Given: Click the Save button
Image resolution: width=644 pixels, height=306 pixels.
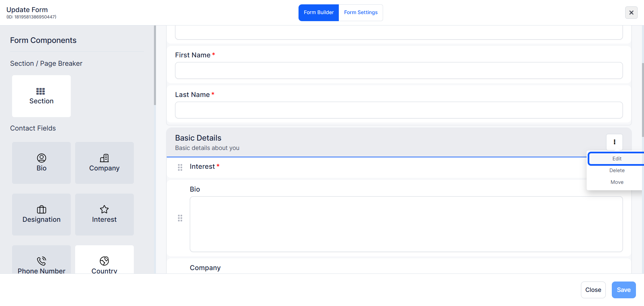Looking at the screenshot, I should pyautogui.click(x=624, y=290).
